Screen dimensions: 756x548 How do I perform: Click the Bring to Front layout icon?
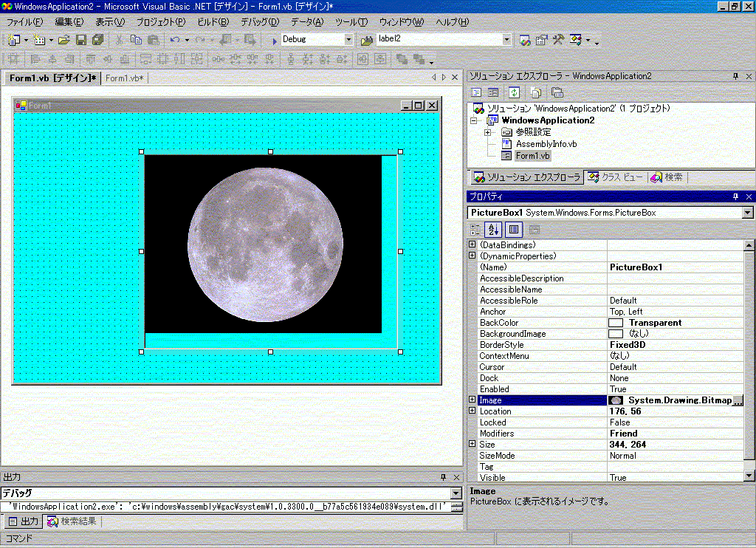402,59
